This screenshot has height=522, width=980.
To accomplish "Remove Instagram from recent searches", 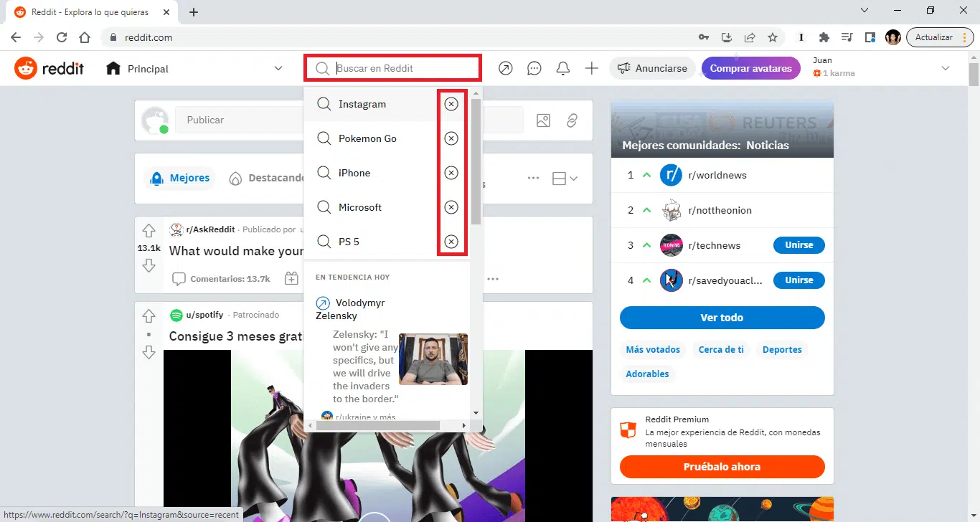I will coord(451,103).
